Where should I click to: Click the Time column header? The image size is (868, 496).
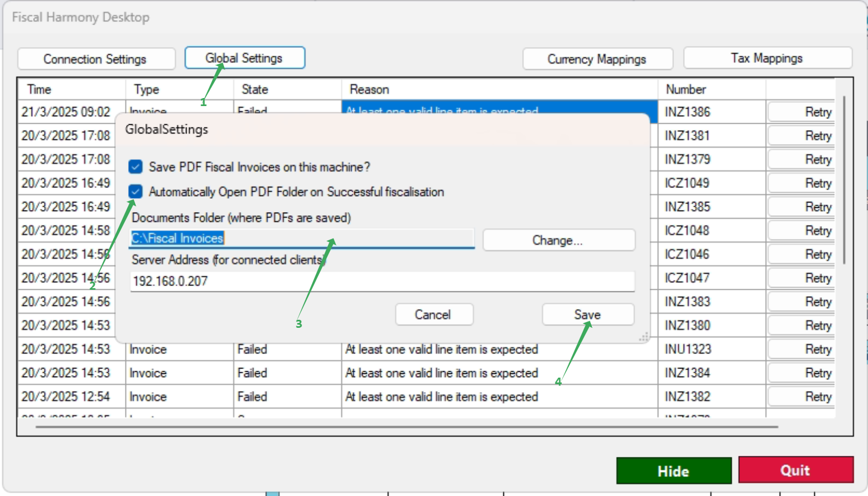click(72, 89)
